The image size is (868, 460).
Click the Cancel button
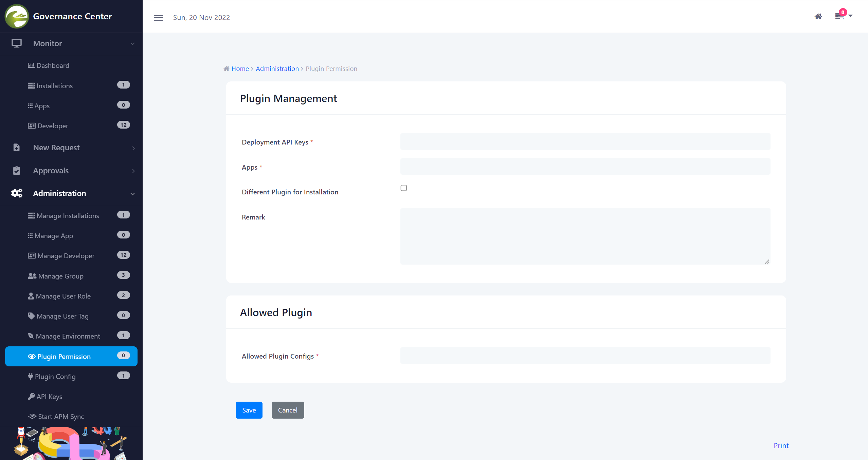288,410
